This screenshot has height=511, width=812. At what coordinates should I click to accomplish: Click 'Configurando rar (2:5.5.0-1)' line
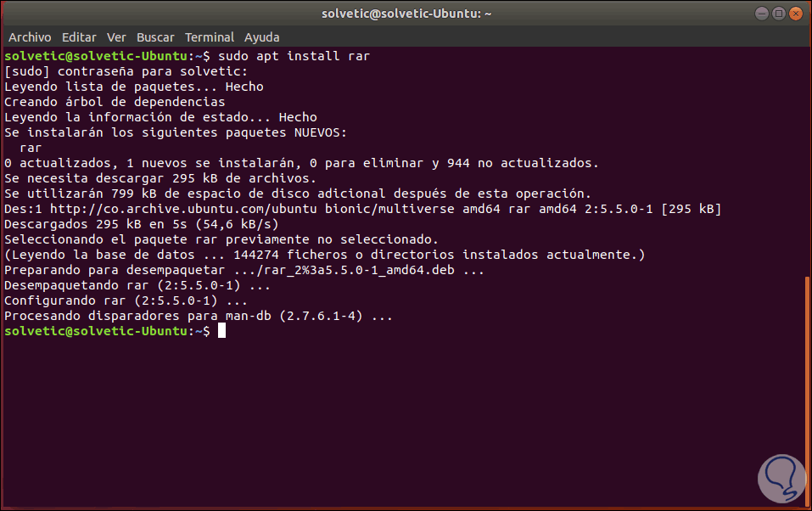point(126,300)
